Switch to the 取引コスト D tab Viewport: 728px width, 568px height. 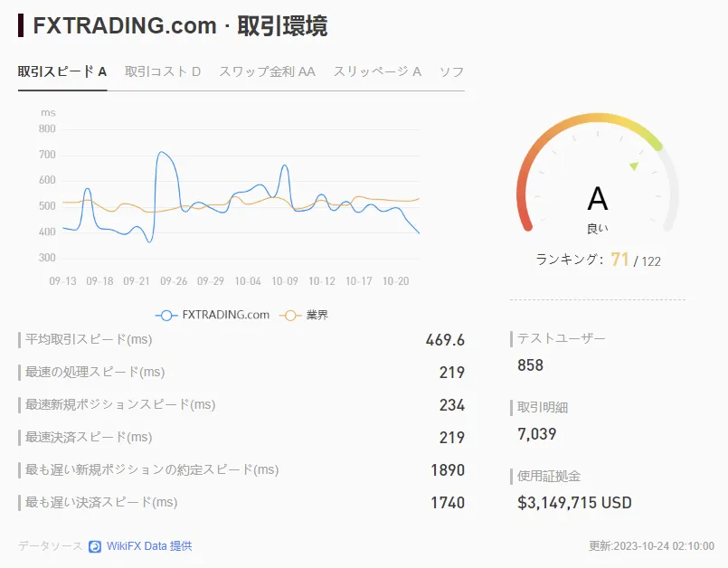point(163,72)
